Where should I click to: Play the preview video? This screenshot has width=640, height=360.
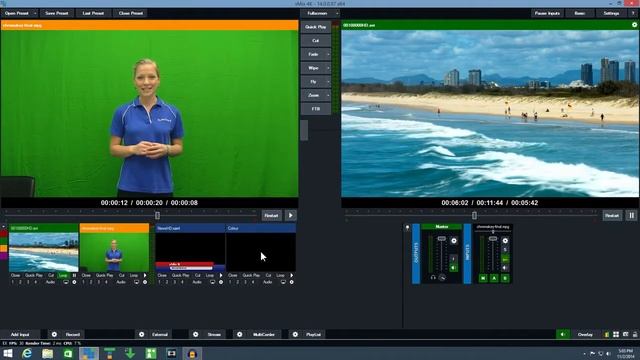point(291,215)
